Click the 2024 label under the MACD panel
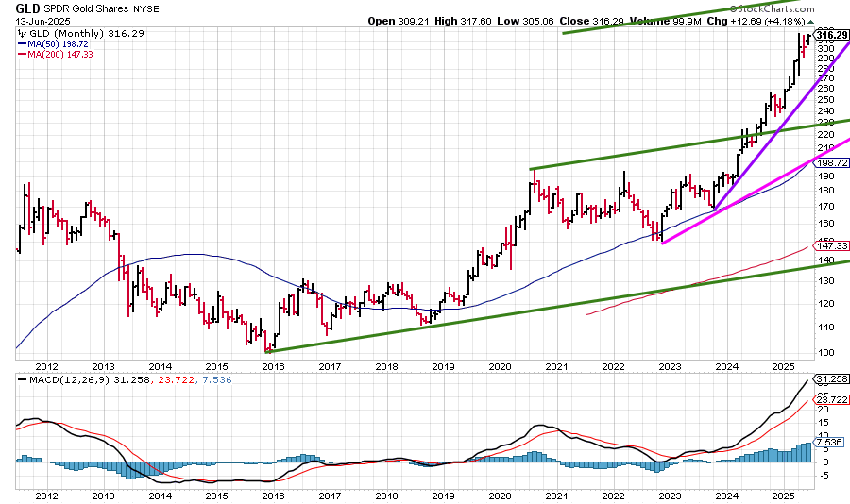Screen dimensions: 850x504 tap(726, 496)
